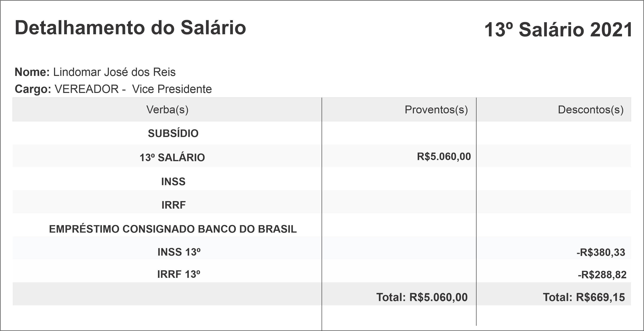The width and height of the screenshot is (644, 331).
Task: Click the -R$380,33 discount value
Action: (x=601, y=253)
